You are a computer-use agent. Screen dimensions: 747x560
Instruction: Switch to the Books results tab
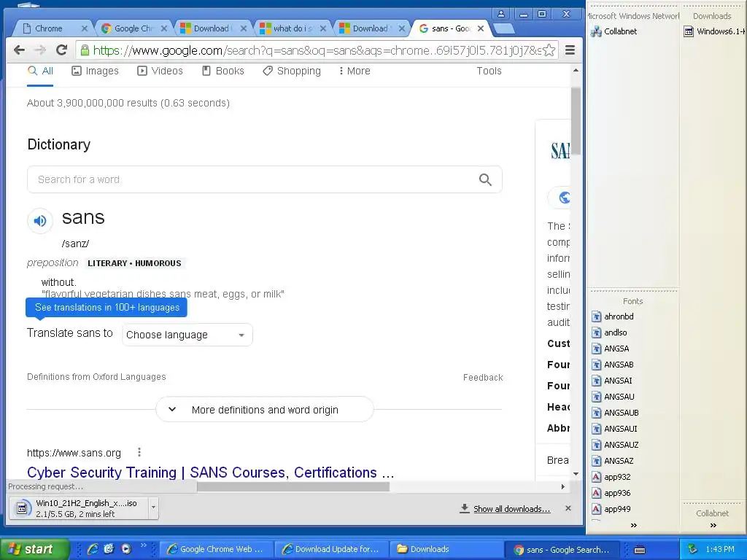[x=223, y=71]
